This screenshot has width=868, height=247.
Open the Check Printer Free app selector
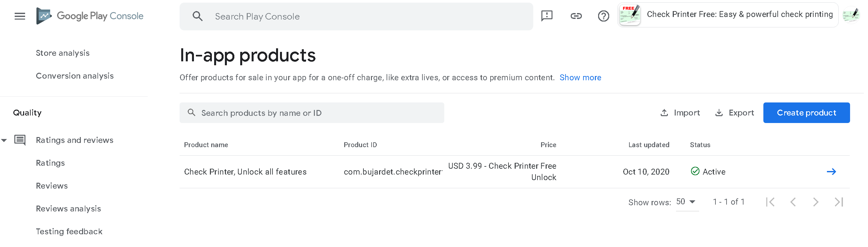(728, 15)
